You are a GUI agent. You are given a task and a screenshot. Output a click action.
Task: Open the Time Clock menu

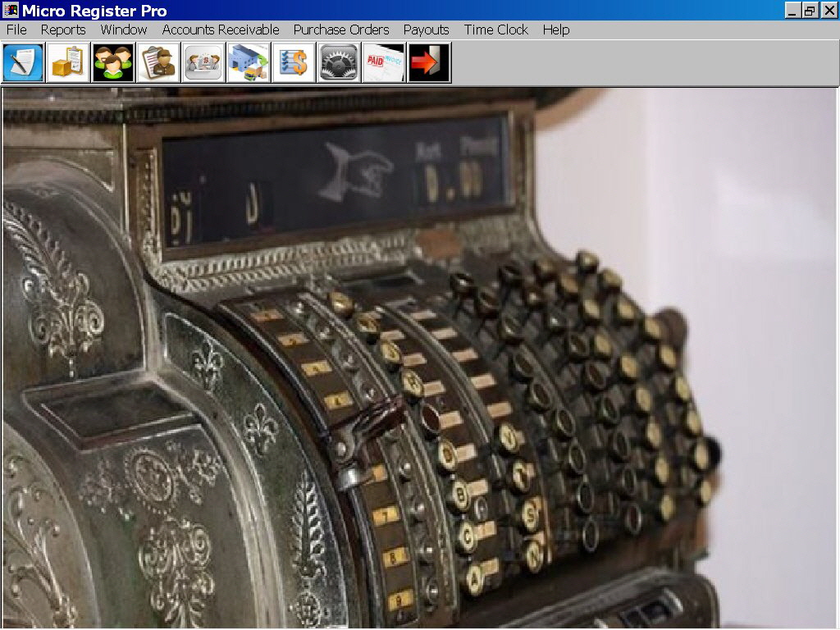tap(496, 30)
